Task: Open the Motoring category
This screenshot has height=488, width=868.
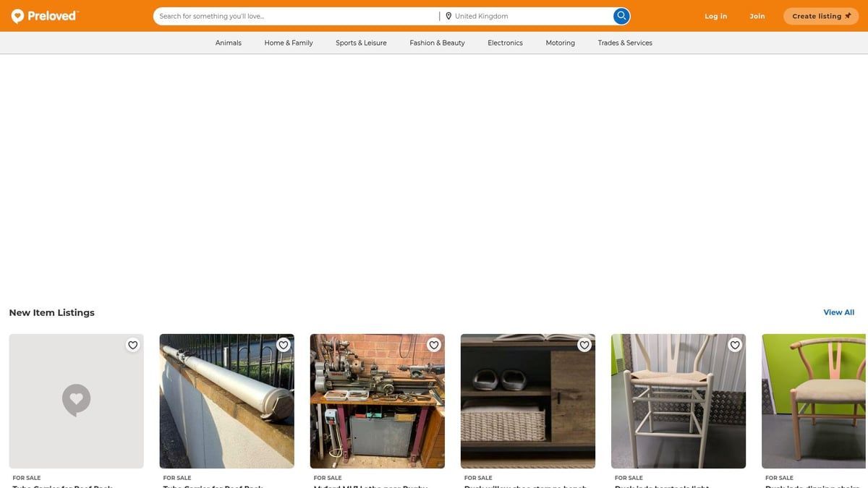Action: 561,41
